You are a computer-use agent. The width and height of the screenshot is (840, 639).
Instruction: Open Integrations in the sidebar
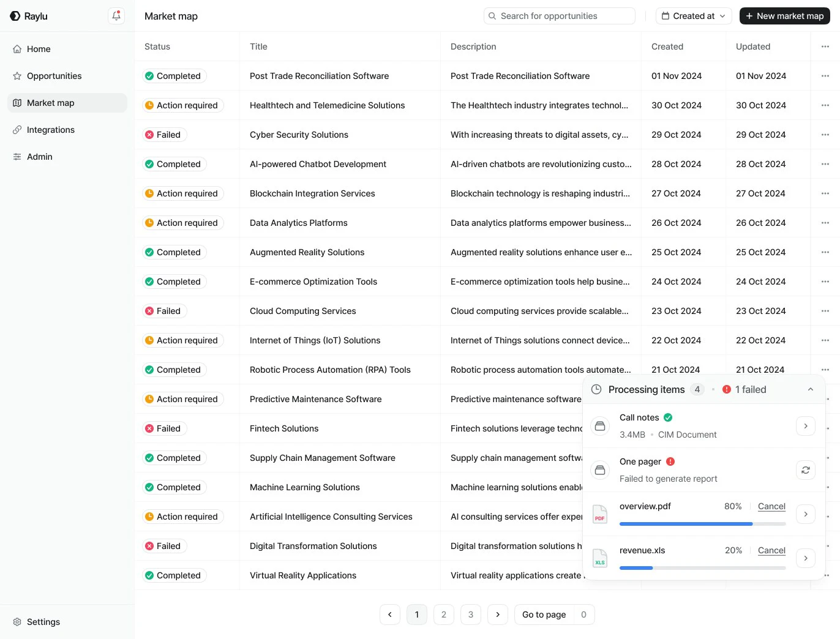click(x=67, y=130)
